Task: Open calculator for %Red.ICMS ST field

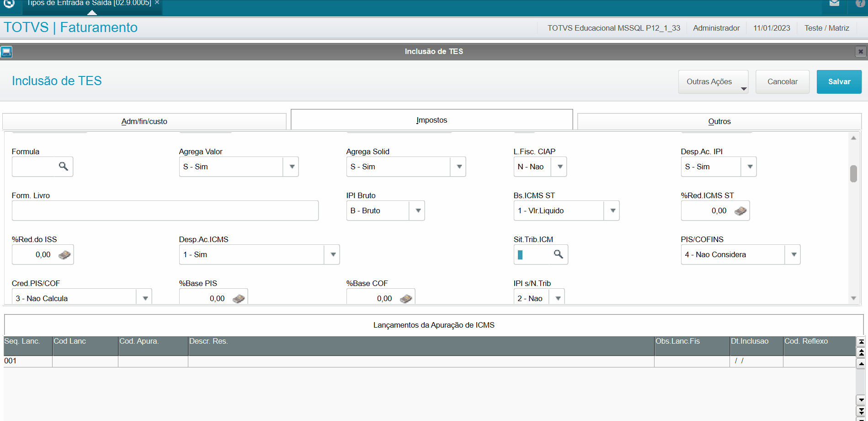Action: click(x=740, y=210)
